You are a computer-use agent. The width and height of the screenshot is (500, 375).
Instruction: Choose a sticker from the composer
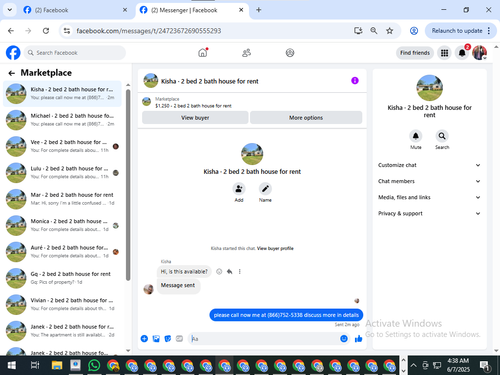point(168,339)
